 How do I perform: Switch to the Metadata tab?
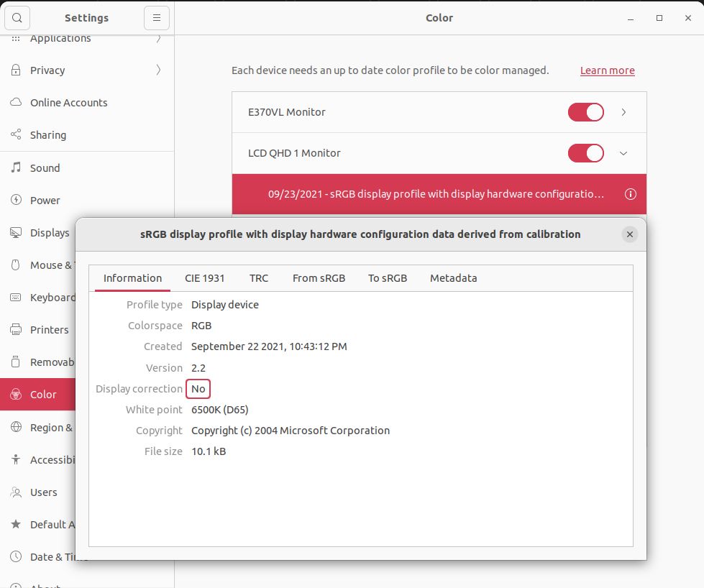click(x=454, y=278)
